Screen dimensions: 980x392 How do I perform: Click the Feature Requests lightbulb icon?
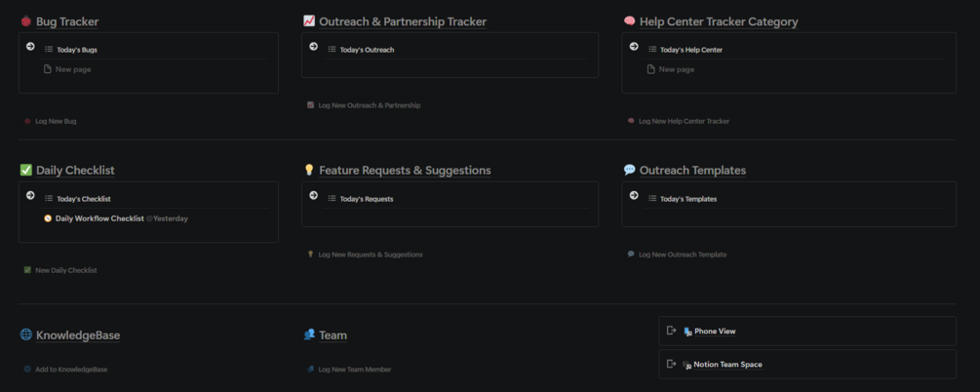(309, 170)
